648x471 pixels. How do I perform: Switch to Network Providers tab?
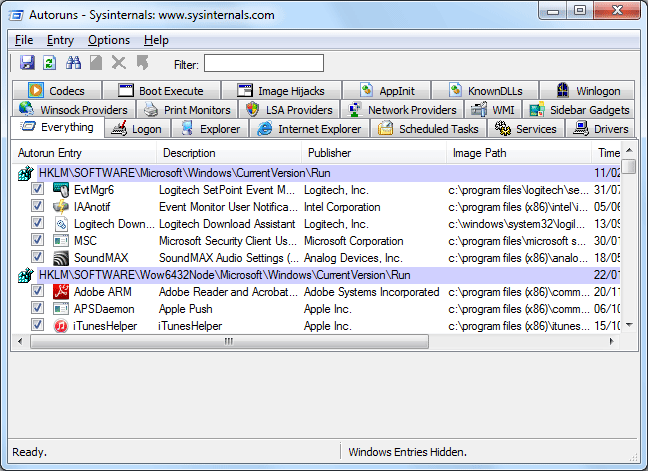coord(402,109)
